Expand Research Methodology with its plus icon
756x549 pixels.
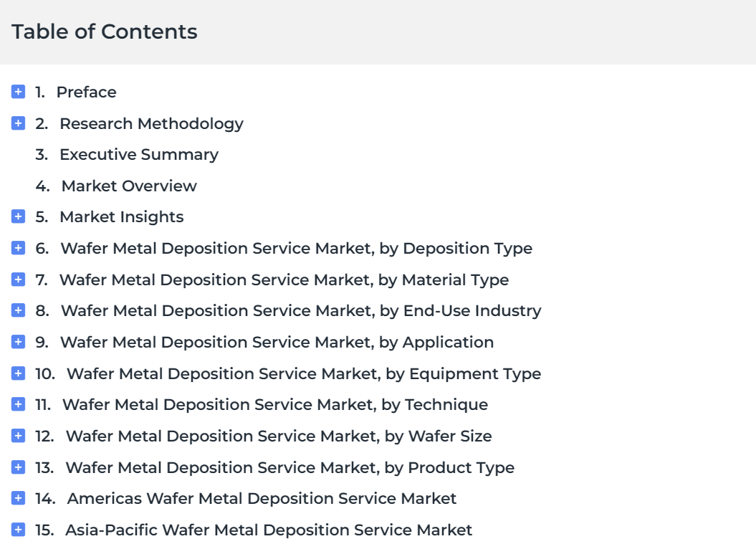pyautogui.click(x=19, y=123)
